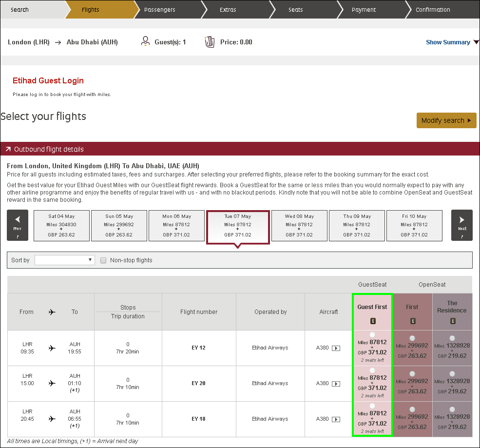Viewport: 480px width, 448px height.
Task: Click flight number EY 18
Action: [199, 419]
